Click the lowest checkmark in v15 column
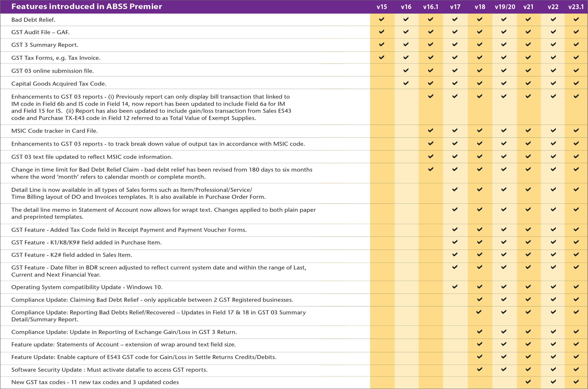The width and height of the screenshot is (588, 389). (381, 57)
